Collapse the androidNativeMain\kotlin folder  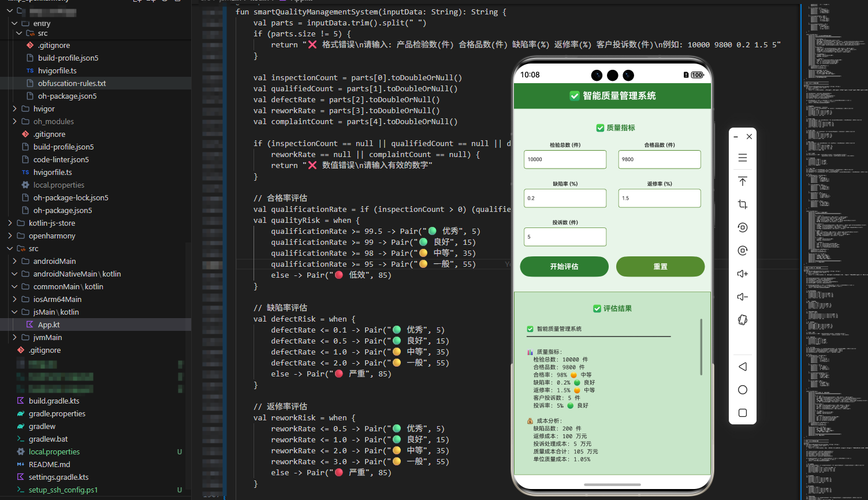click(x=14, y=274)
